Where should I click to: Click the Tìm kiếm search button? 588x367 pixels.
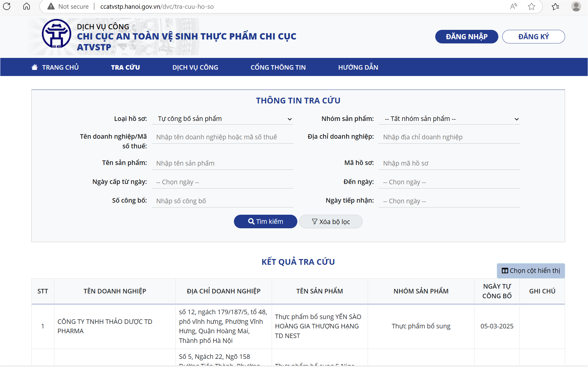266,222
